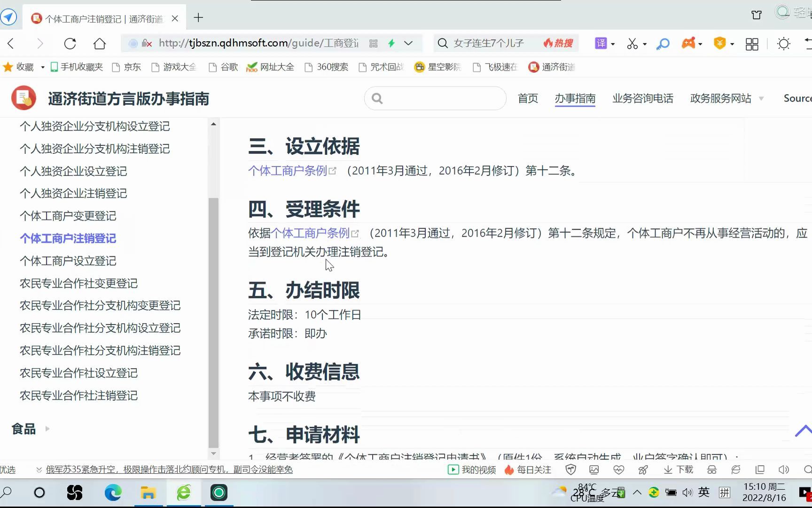
Task: Click the site search input field
Action: (435, 98)
